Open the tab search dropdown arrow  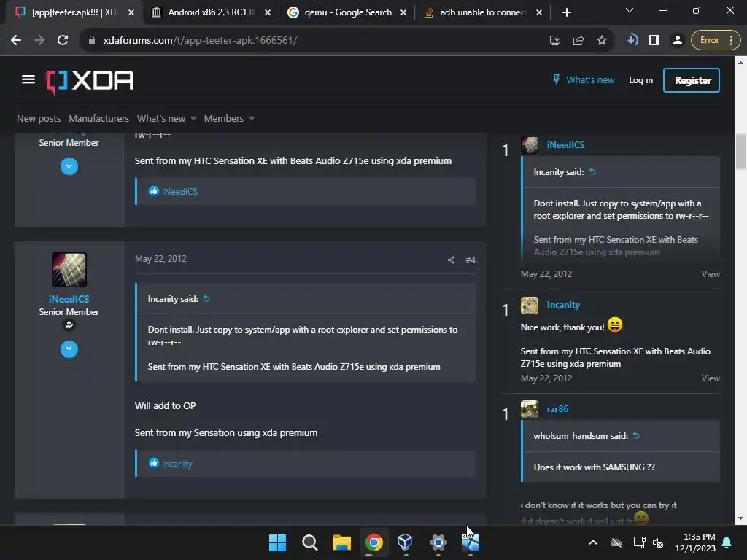pos(630,10)
